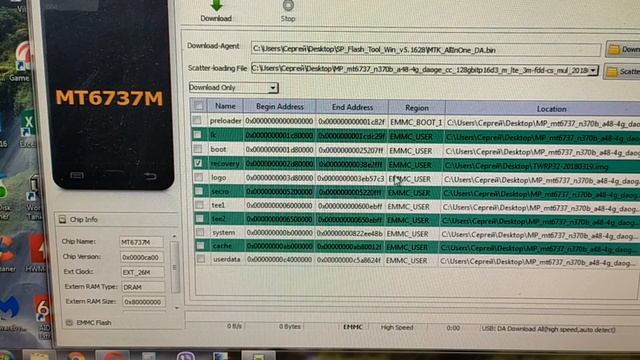The height and width of the screenshot is (360, 640).
Task: Check the lk partition checkbox
Action: pos(198,134)
